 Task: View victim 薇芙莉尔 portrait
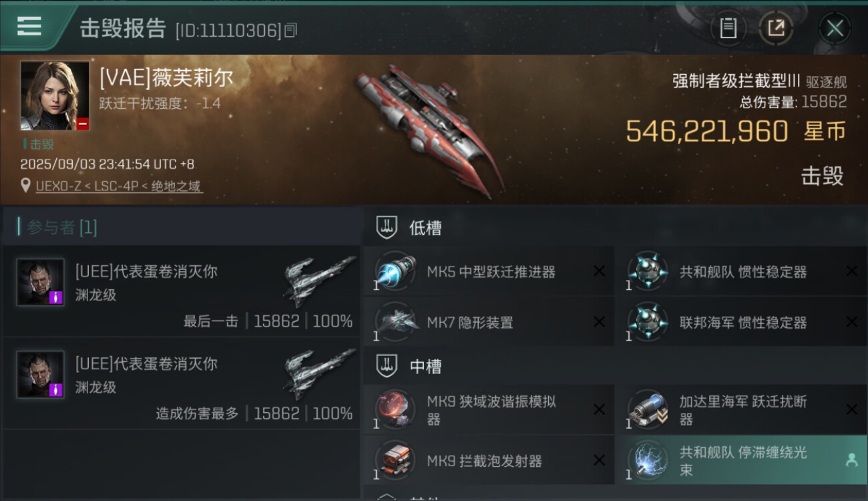pos(55,96)
